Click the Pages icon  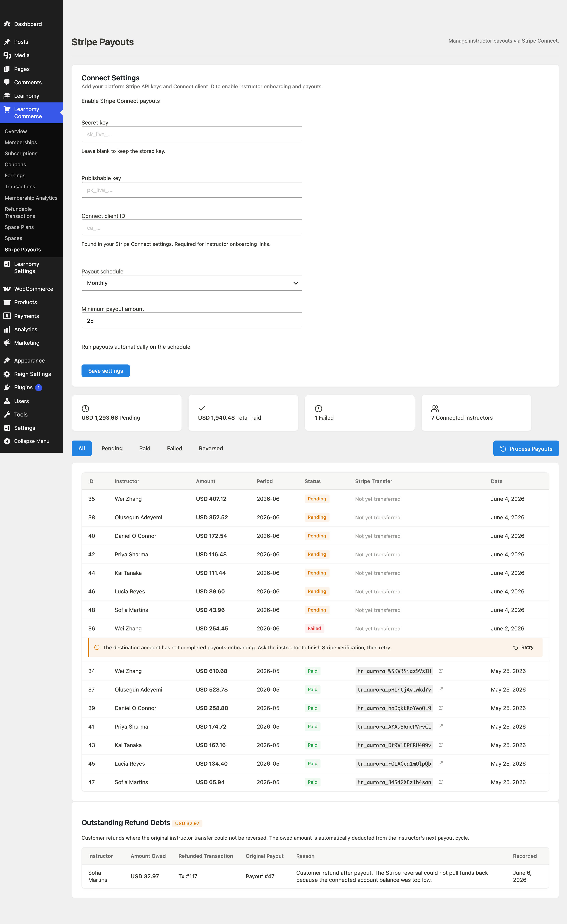tap(7, 69)
